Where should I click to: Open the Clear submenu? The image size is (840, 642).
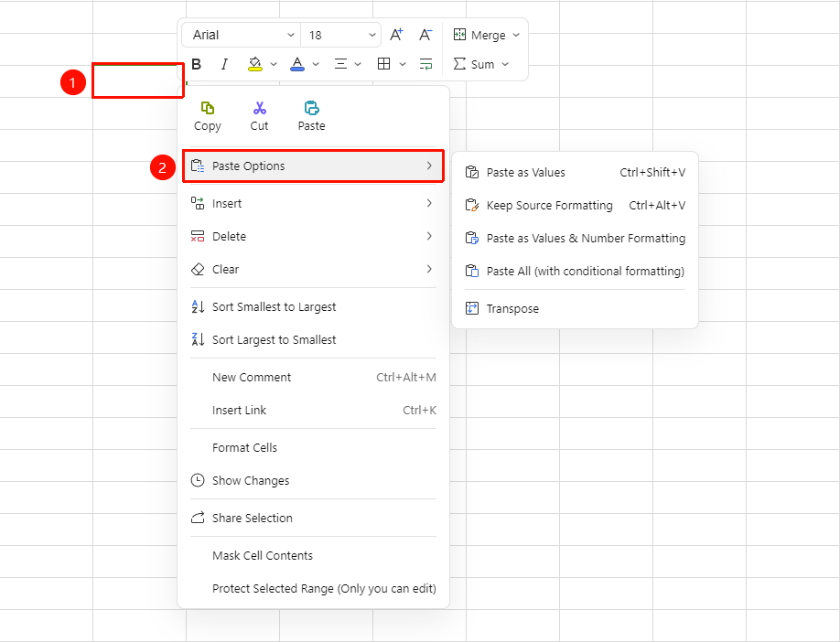pos(313,270)
